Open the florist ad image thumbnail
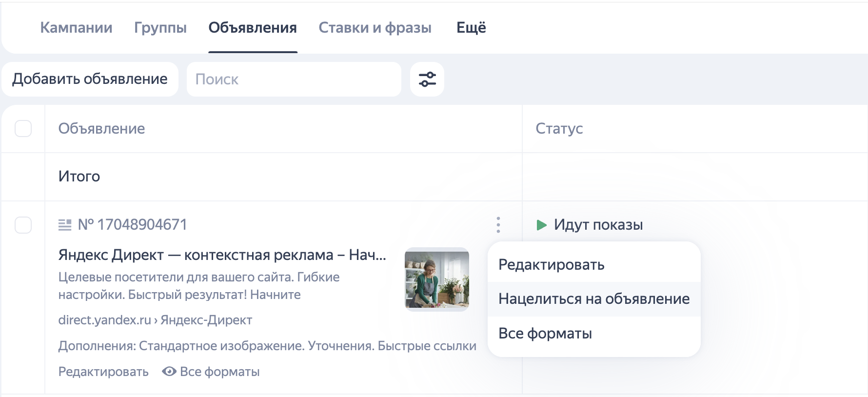 coord(436,279)
